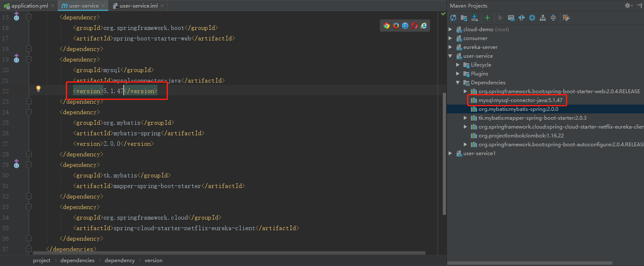
Task: Toggle Maven offline mode
Action: tap(532, 18)
